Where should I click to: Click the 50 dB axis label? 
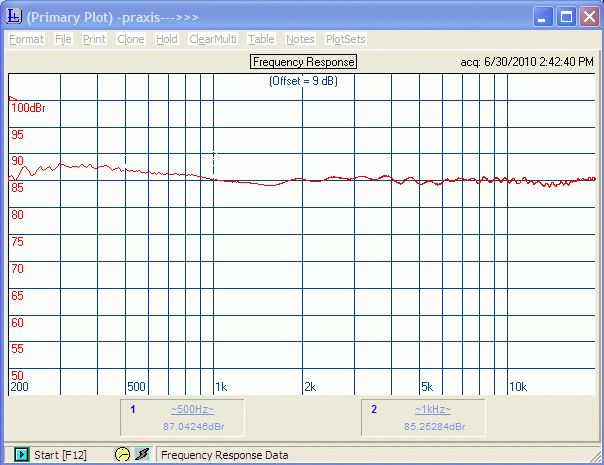(x=17, y=375)
